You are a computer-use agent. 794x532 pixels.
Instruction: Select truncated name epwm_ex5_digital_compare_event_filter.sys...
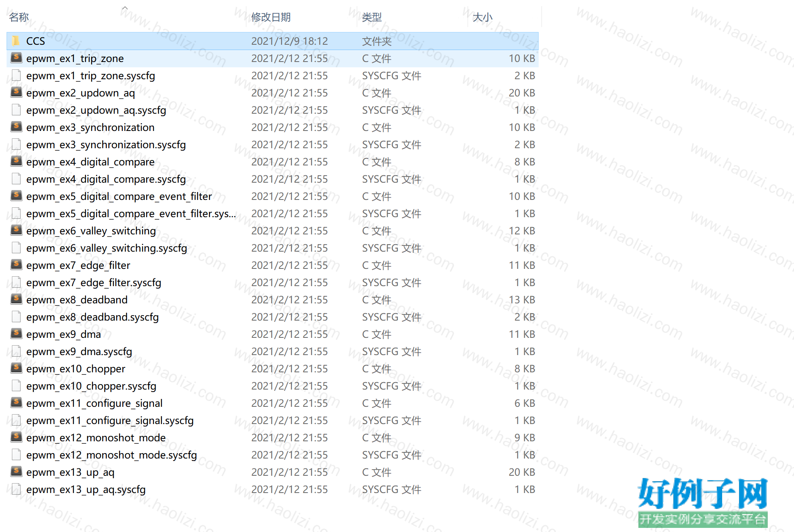pos(131,213)
